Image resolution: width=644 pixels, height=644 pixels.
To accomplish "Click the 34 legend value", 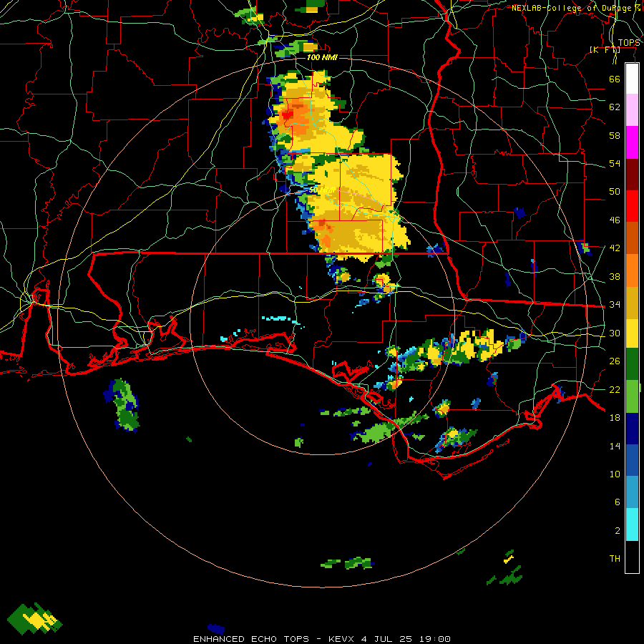I will 615,305.
